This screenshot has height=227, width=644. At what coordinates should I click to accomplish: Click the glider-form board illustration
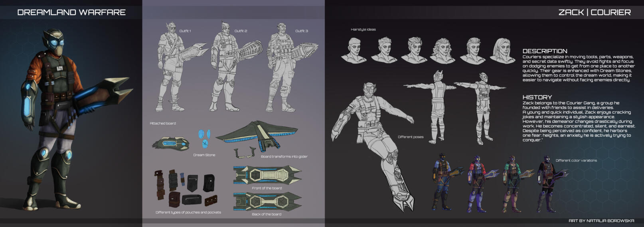point(257,133)
